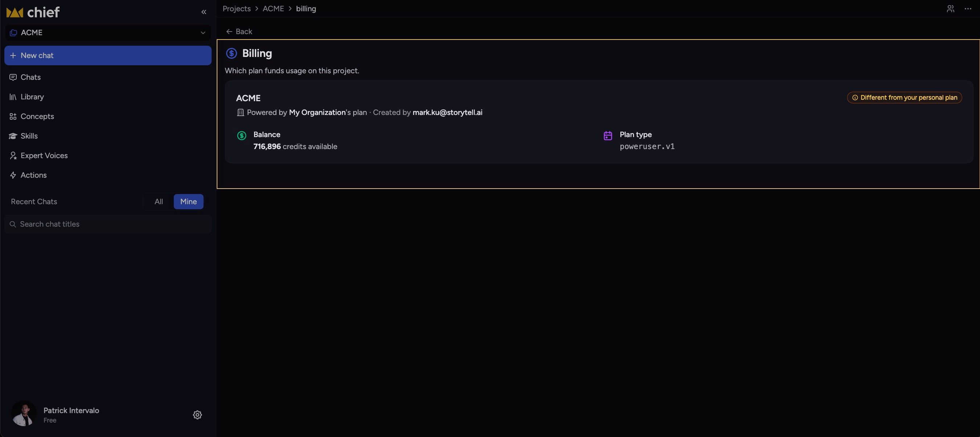Collapse the sidebar with double-chevron icon
This screenshot has height=437, width=980.
[x=204, y=12]
